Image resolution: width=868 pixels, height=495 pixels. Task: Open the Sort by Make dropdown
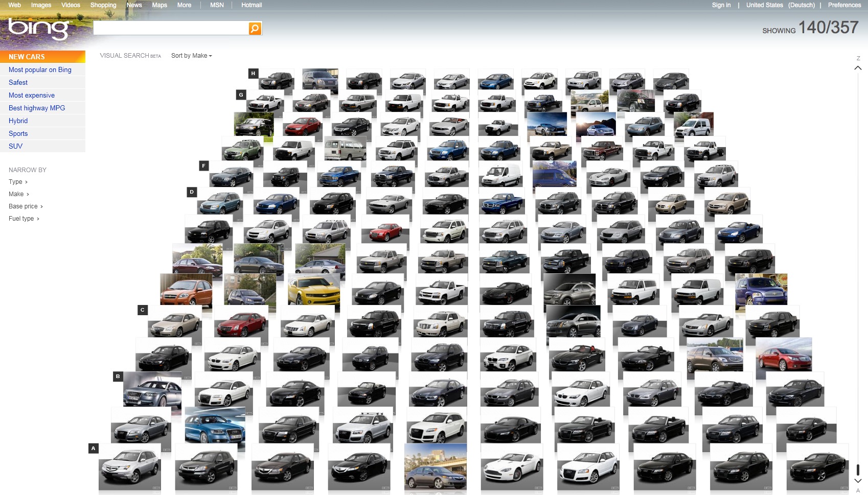(x=191, y=56)
